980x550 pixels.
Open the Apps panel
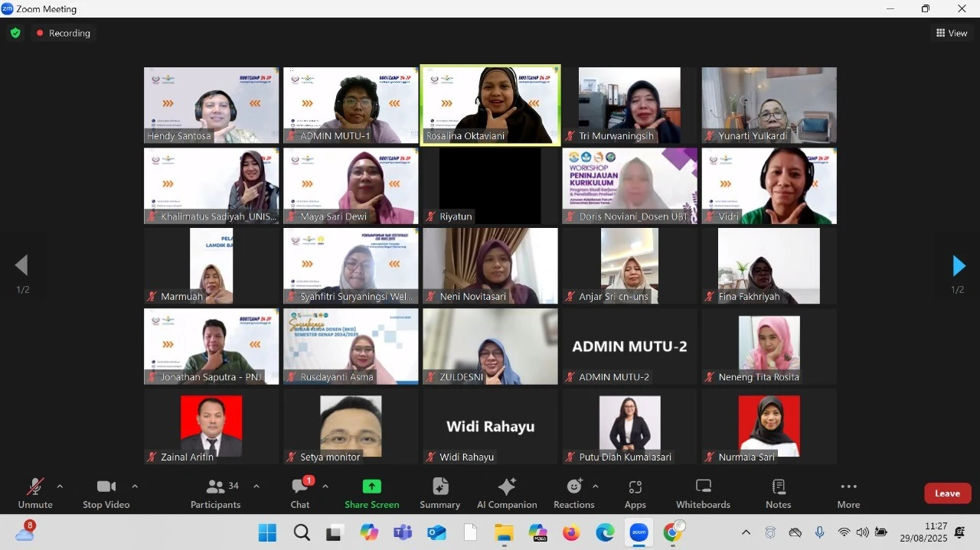point(635,493)
